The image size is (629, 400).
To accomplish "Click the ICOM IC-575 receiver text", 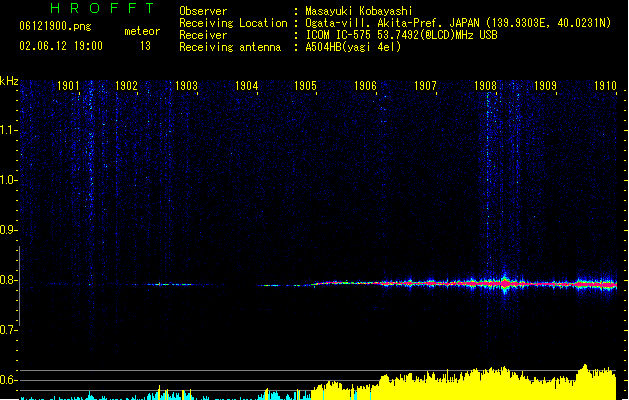I will click(x=401, y=35).
